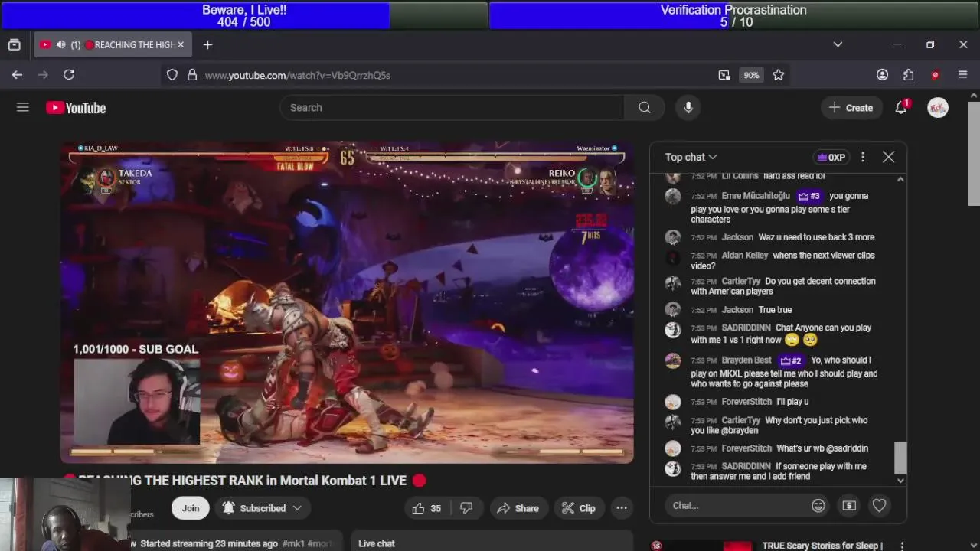The width and height of the screenshot is (980, 551).
Task: Open the TRUE Scary Stories for Sleep video
Action: click(x=822, y=546)
